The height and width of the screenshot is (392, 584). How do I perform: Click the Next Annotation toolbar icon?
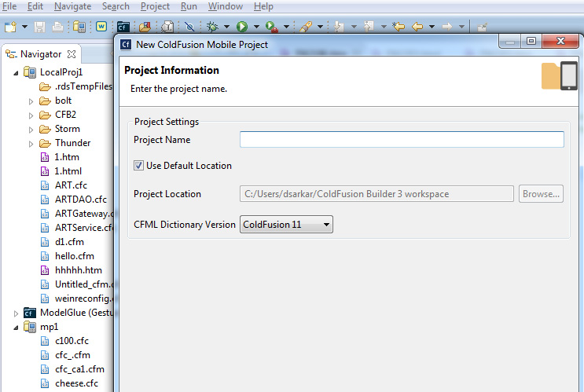coord(339,27)
